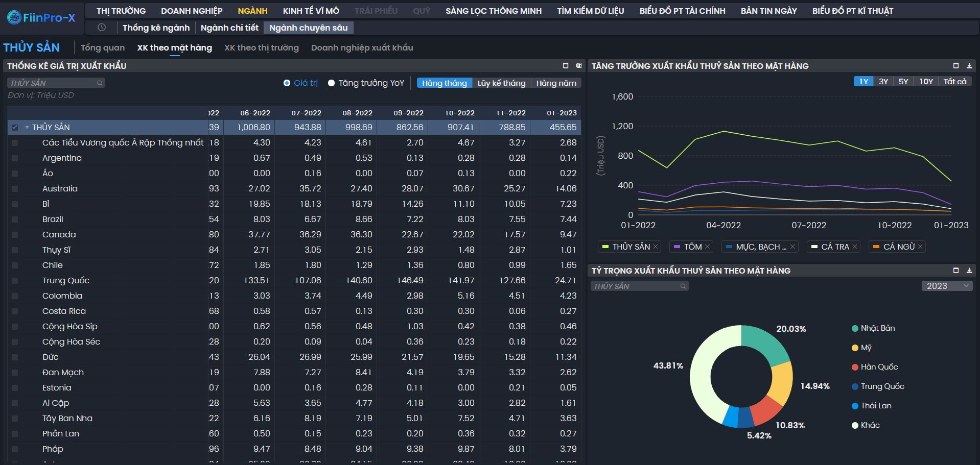Open the history clock icon
Image resolution: width=980 pixels, height=465 pixels.
[102, 28]
